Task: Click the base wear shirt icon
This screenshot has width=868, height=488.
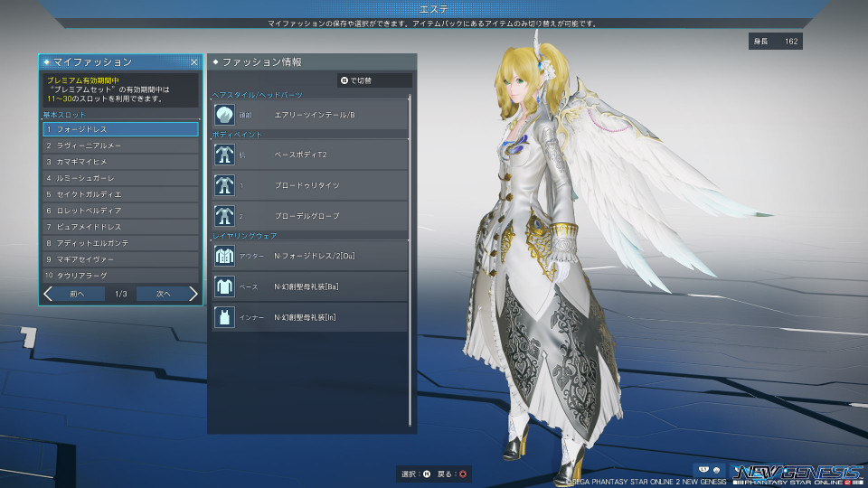Action: [x=224, y=286]
